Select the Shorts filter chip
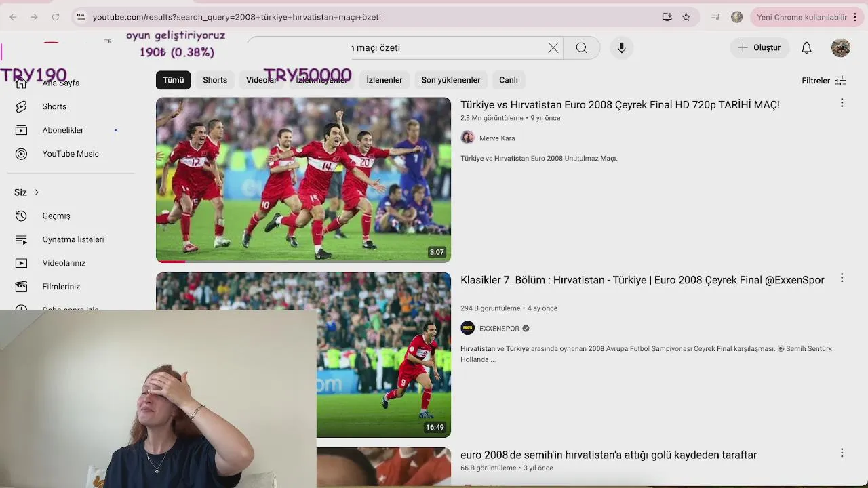 tap(215, 80)
